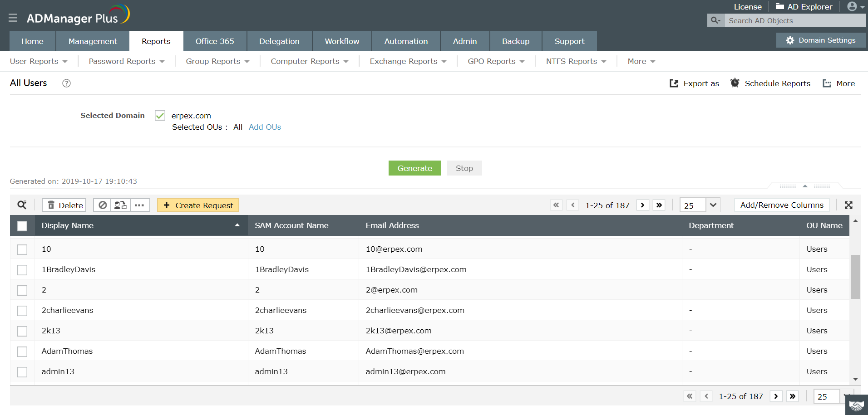
Task: Uncheck the erpex.com domain checkbox
Action: click(159, 116)
